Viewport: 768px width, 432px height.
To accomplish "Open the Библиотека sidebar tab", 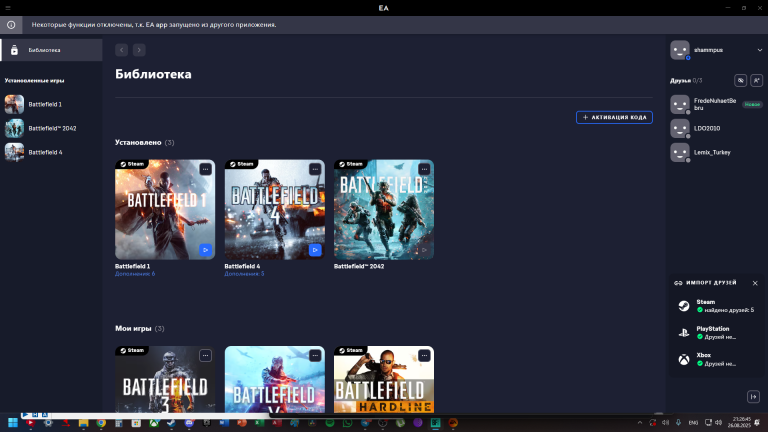I will (51, 50).
